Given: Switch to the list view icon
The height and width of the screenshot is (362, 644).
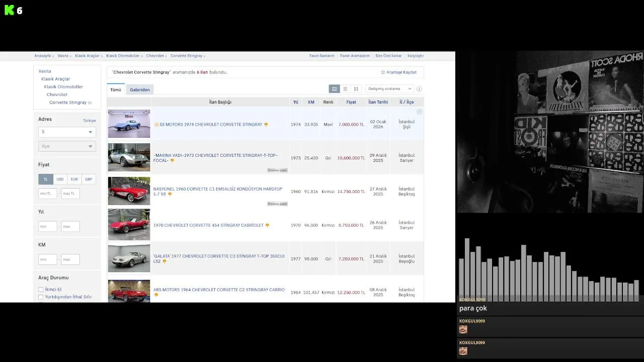Looking at the screenshot, I should (345, 89).
